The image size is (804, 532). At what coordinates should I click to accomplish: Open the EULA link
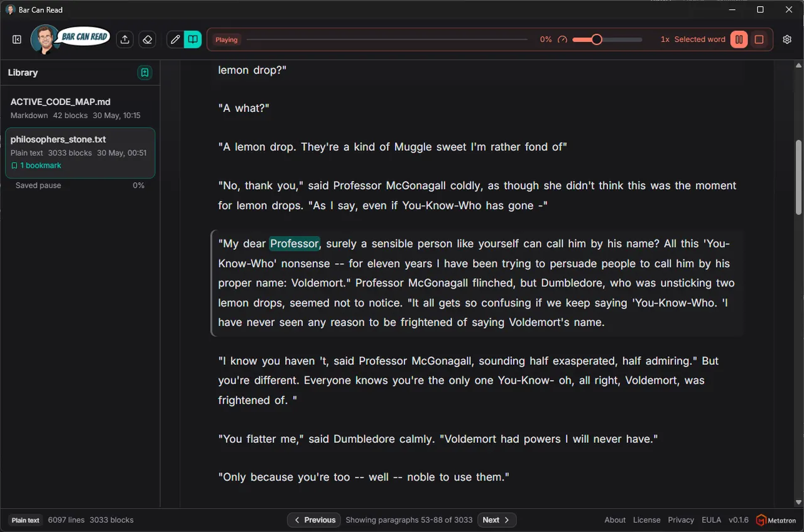coord(711,520)
